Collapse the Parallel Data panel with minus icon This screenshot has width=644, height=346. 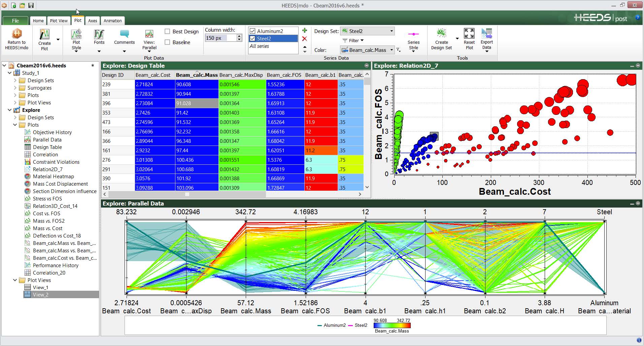(x=638, y=203)
